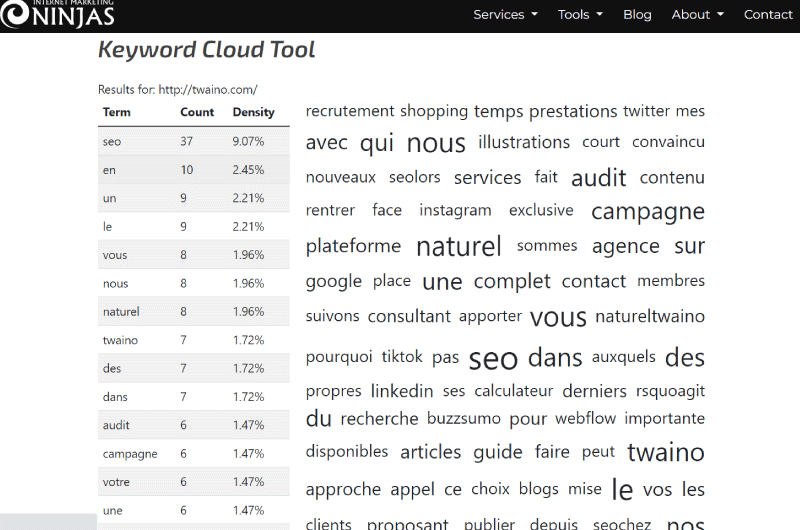Screen dimensions: 800x530
Task: Click 'guide' in the keyword cloud
Action: click(x=498, y=452)
